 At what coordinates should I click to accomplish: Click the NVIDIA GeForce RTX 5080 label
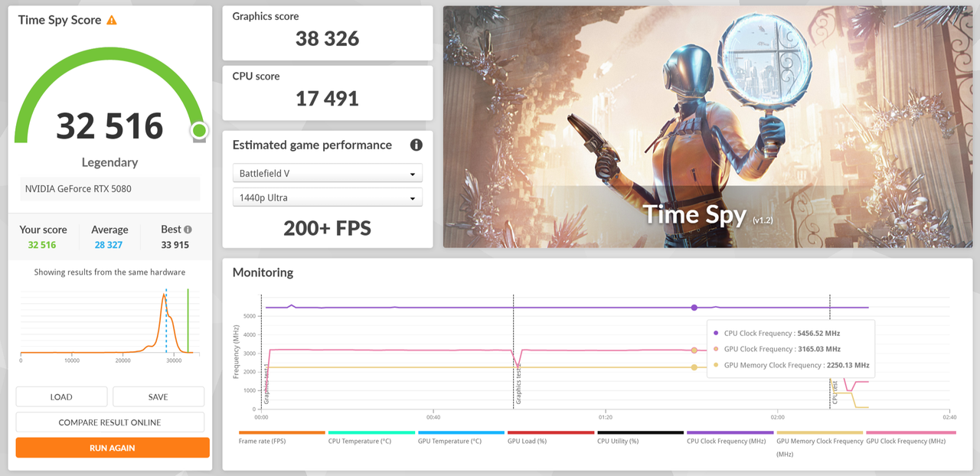[x=78, y=188]
